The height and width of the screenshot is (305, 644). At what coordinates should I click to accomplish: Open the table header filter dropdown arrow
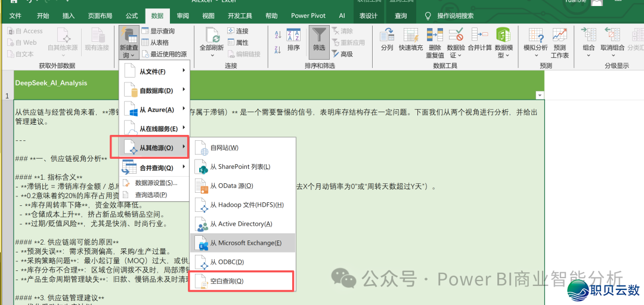[x=540, y=95]
